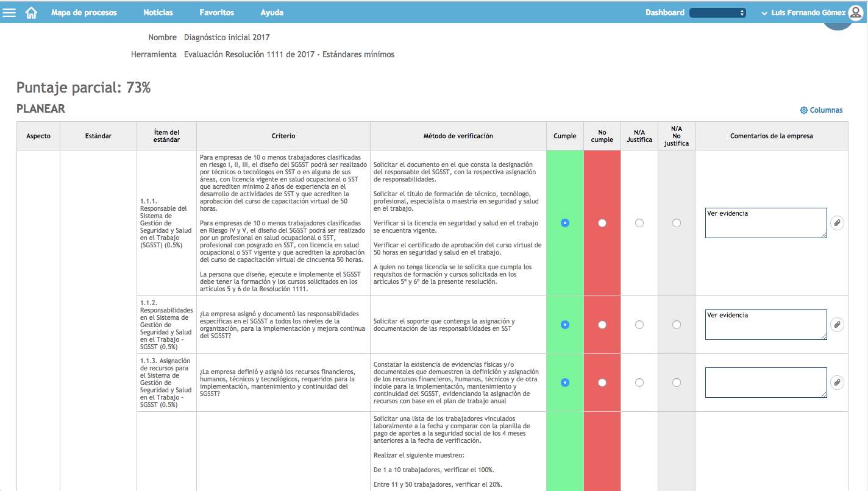
Task: Open the Dashboard dropdown selector
Action: (x=717, y=13)
